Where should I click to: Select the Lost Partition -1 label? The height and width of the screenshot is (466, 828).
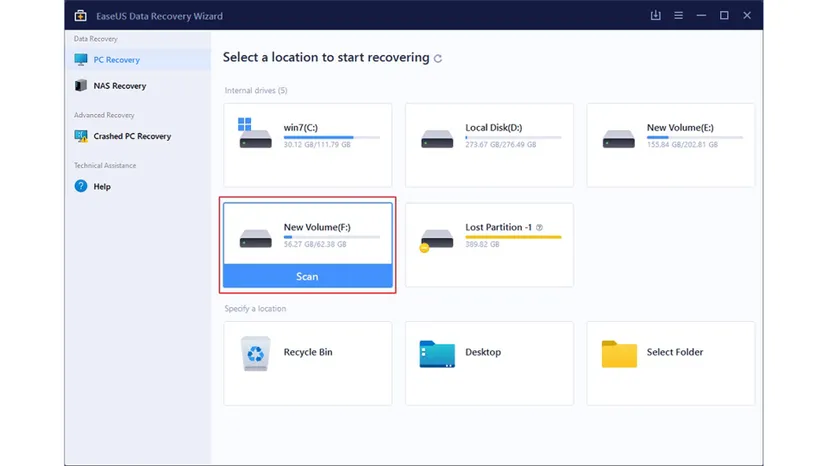[x=498, y=227]
